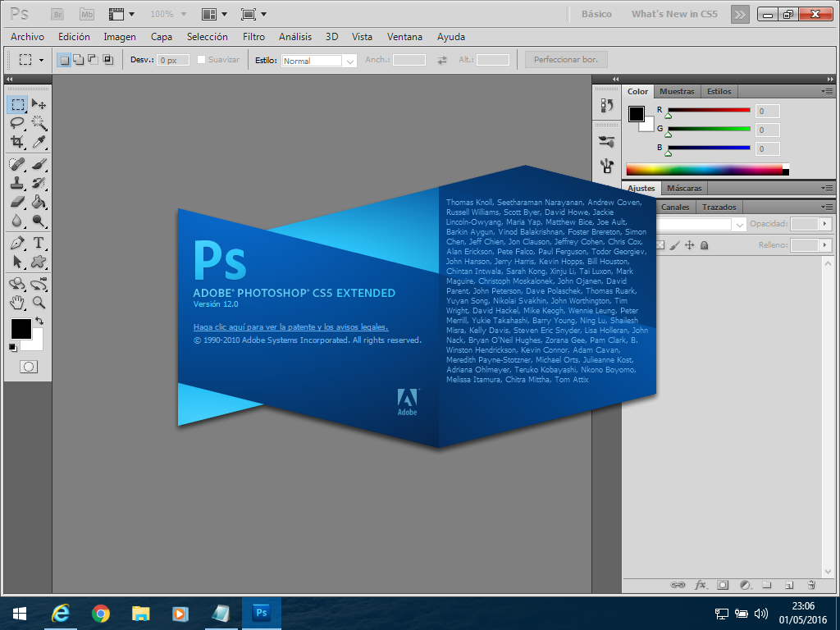Open the patent and legal notices link
The image size is (840, 630).
coord(291,327)
